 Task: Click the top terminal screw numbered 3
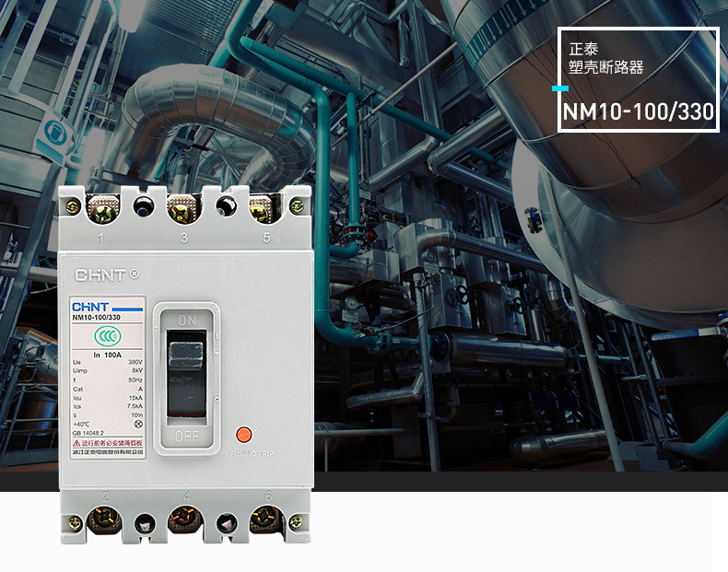coord(182,212)
